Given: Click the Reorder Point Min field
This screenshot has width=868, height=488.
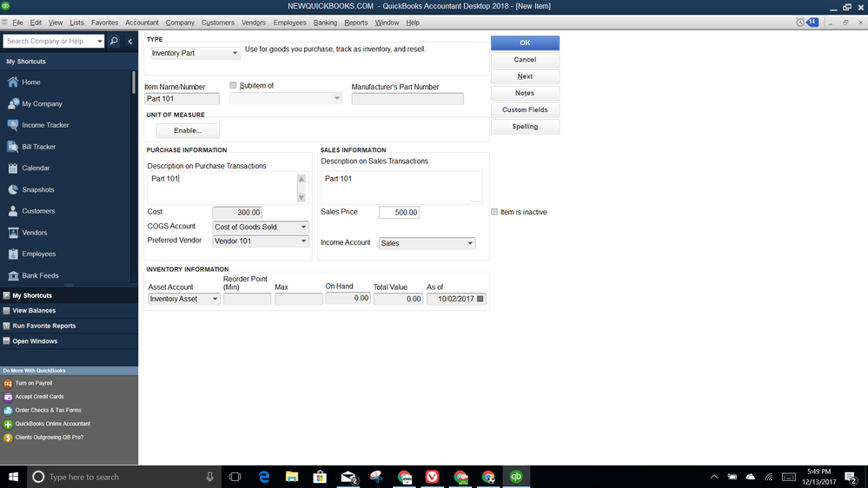Looking at the screenshot, I should 247,299.
